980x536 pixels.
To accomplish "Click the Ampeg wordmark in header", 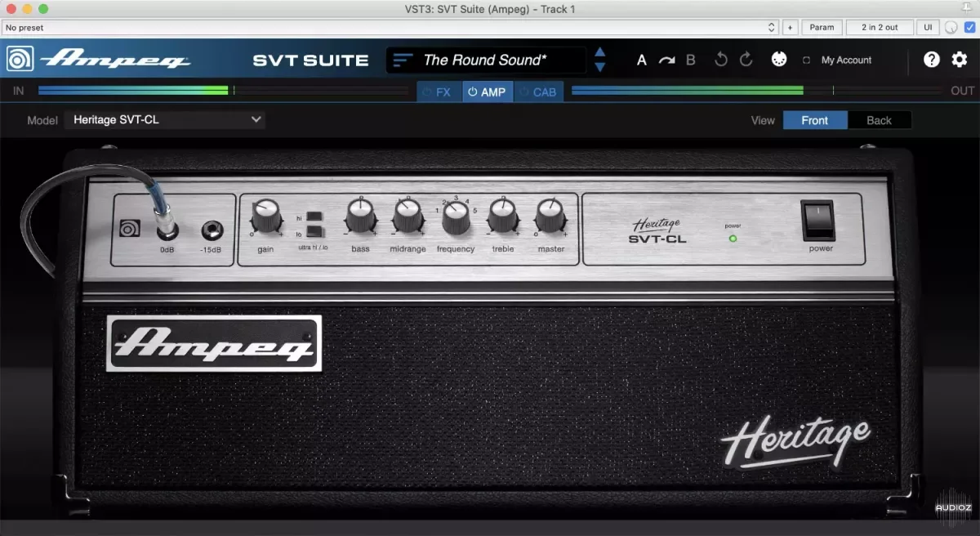I will coord(116,60).
